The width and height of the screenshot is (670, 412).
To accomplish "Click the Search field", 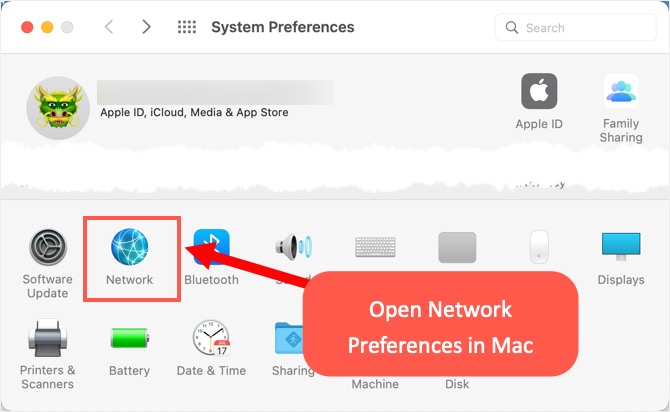I will click(576, 28).
